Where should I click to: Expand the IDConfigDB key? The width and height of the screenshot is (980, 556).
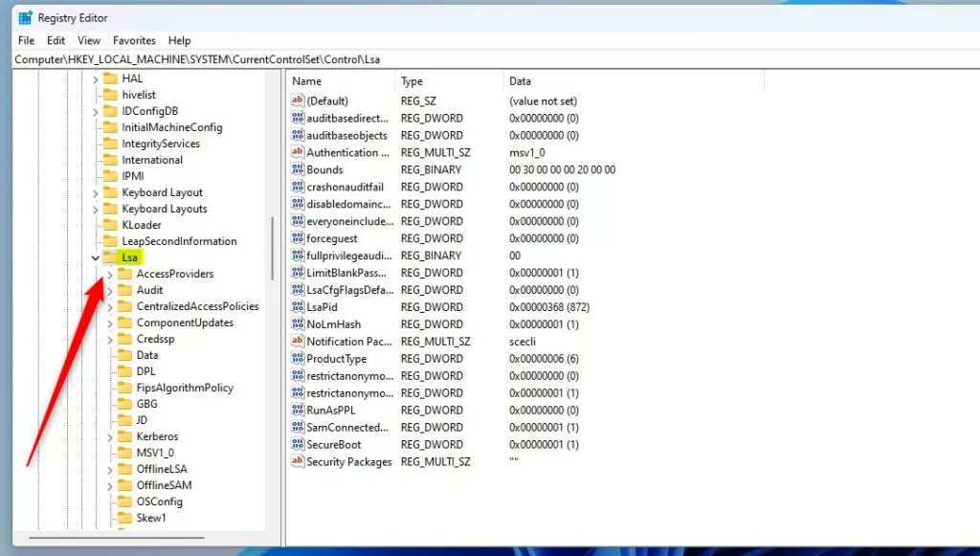point(95,112)
